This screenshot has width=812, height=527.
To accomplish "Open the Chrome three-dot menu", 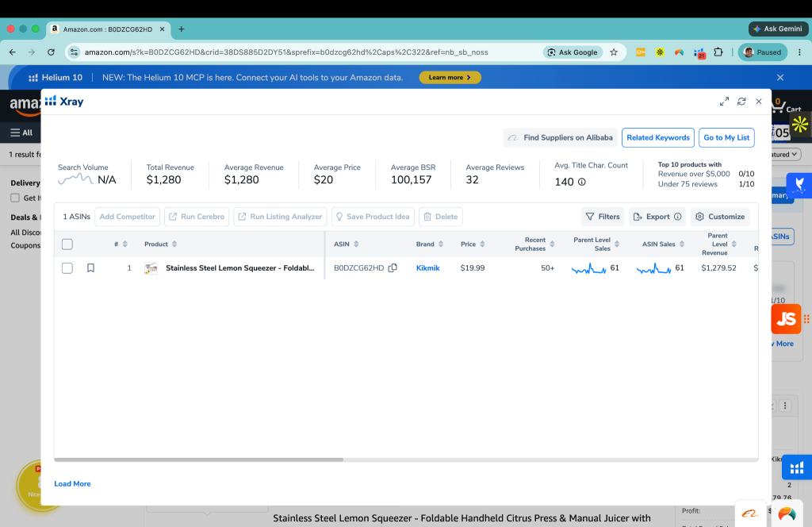I will pos(799,52).
